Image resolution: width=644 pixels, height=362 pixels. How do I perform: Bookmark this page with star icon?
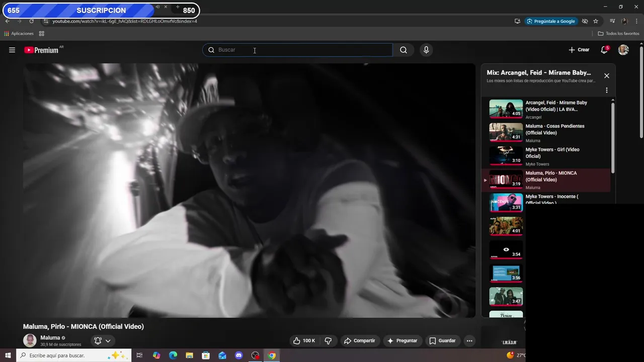pos(596,21)
